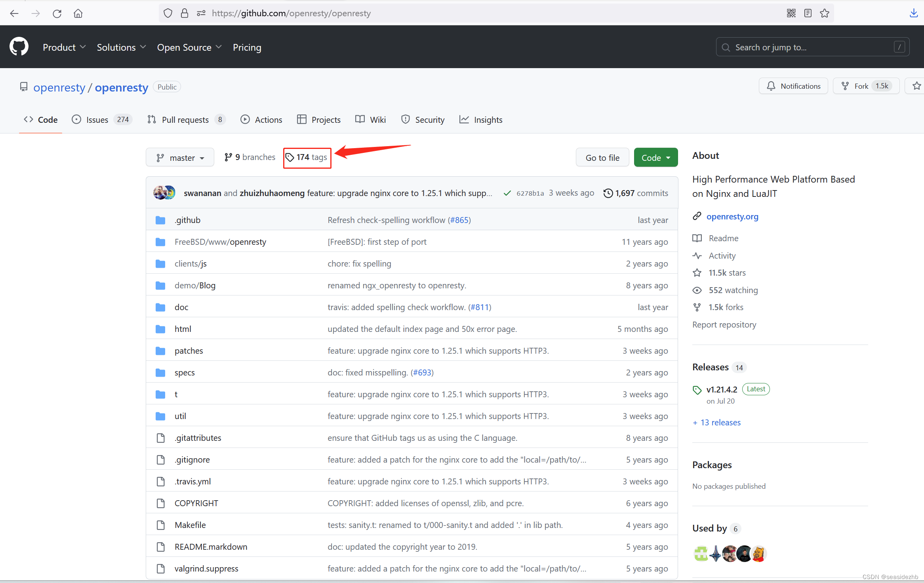Open the .travis.yml file
Viewport: 924px width, 583px height.
[x=192, y=482]
